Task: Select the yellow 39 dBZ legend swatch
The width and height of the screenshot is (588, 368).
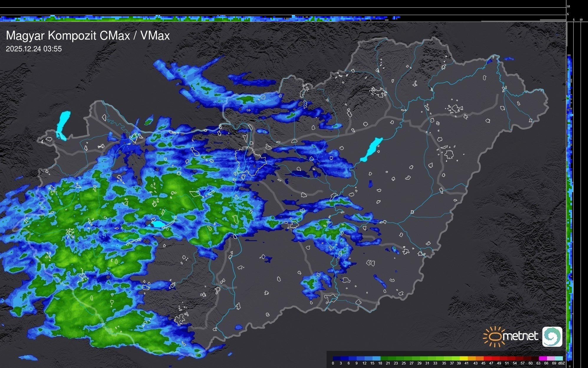Action: (463, 358)
